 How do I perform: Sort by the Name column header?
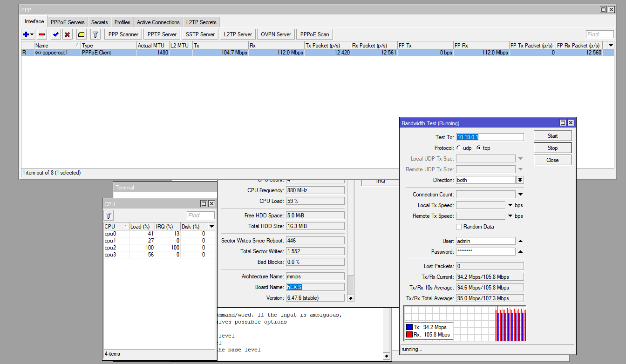tap(57, 46)
